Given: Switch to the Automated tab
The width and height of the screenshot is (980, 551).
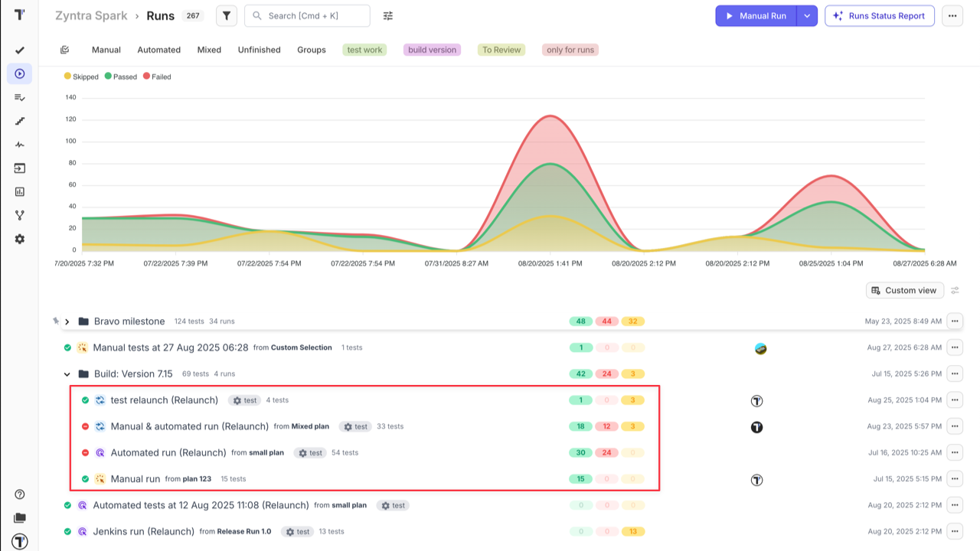Looking at the screenshot, I should (x=158, y=50).
